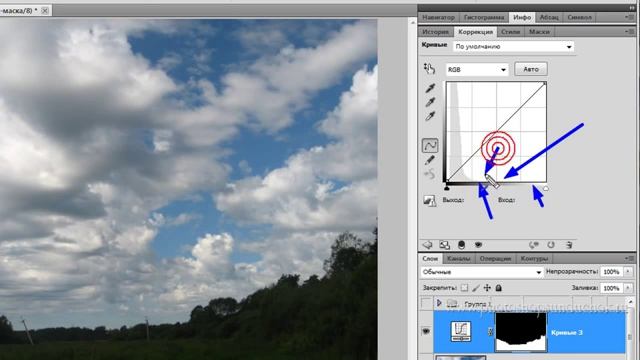Switch panel to expanded view icon

pyautogui.click(x=444, y=245)
